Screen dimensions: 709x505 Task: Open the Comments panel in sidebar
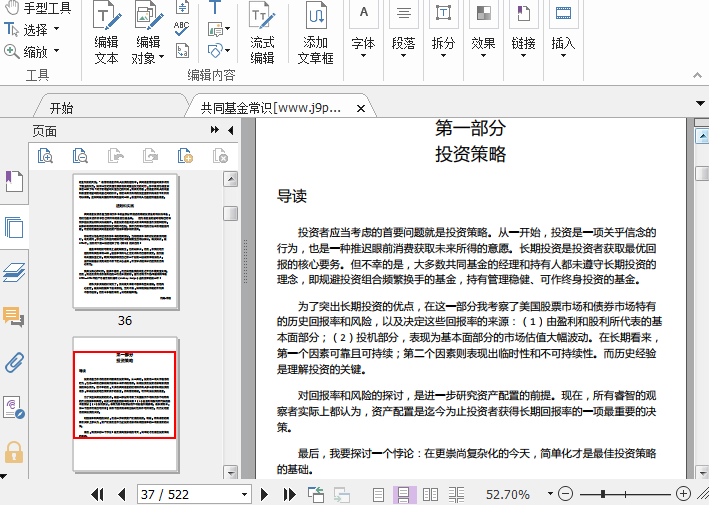[14, 318]
